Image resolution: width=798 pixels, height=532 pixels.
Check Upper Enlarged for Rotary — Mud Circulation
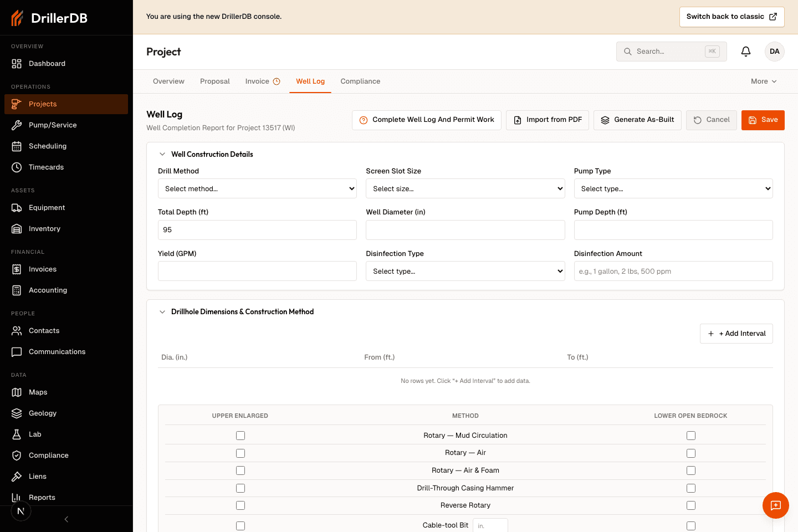coord(241,436)
